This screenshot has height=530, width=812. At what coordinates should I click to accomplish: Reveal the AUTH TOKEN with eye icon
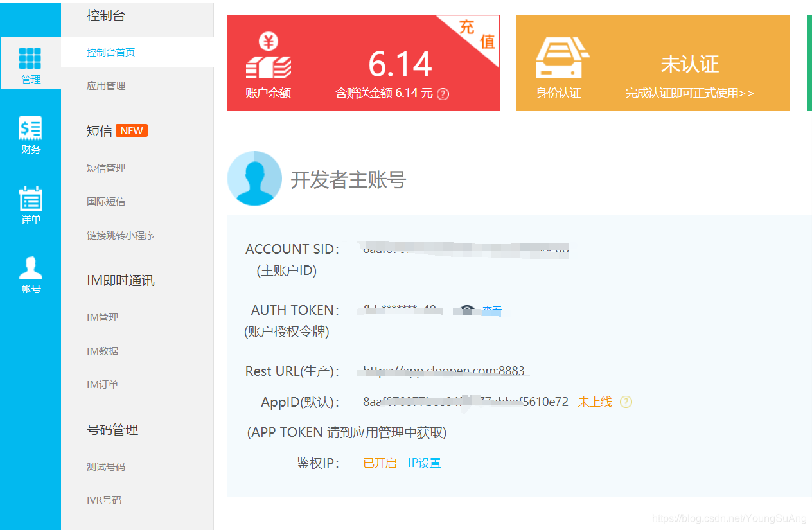pyautogui.click(x=467, y=310)
